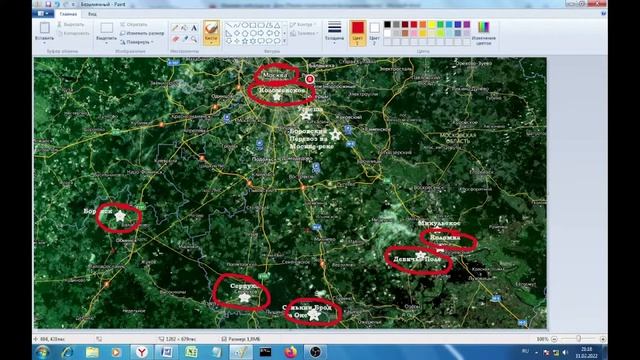The width and height of the screenshot is (640, 360).
Task: Click the Undo arrow in title bar
Action: point(57,4)
